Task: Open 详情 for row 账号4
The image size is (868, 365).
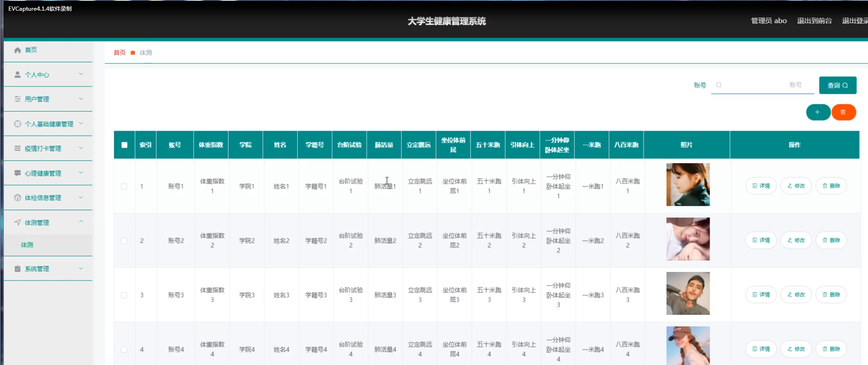Action: click(761, 349)
